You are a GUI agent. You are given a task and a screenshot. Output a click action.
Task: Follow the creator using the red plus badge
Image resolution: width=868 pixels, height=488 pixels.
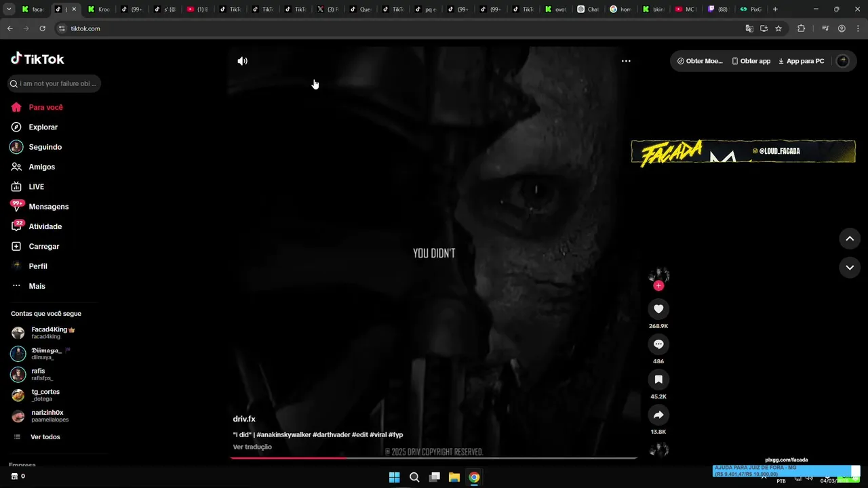click(658, 286)
